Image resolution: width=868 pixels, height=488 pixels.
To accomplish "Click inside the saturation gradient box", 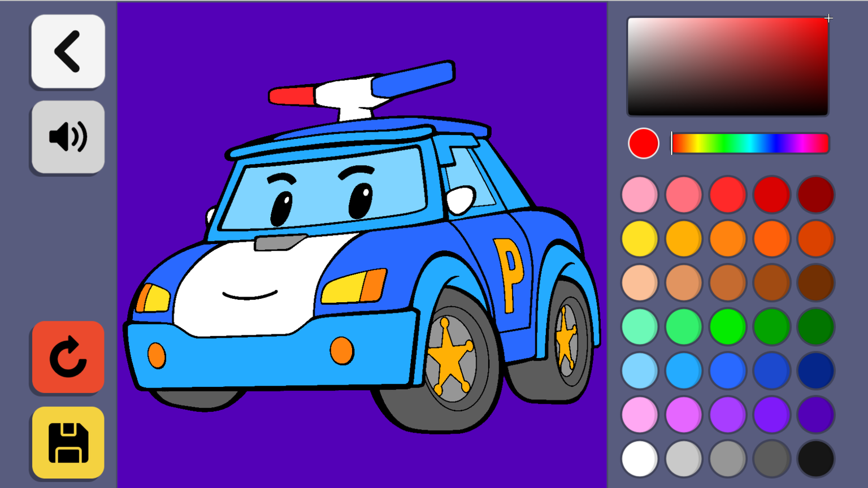I will [727, 67].
